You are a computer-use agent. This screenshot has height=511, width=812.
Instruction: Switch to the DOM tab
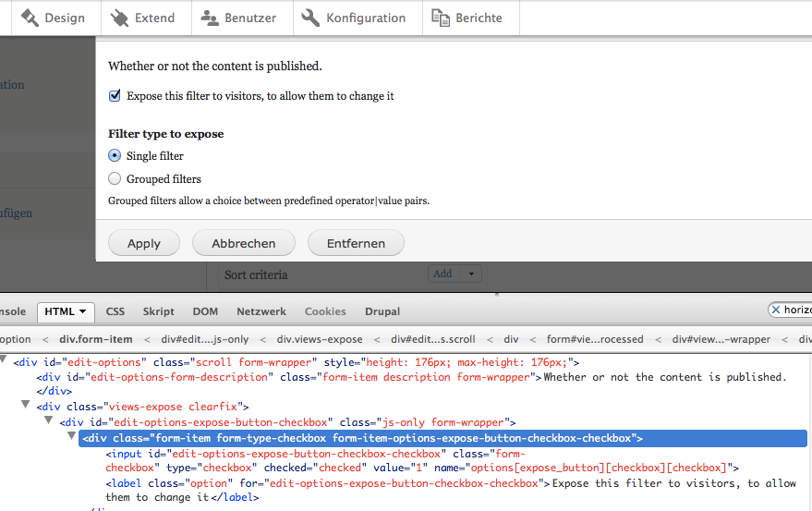[205, 311]
